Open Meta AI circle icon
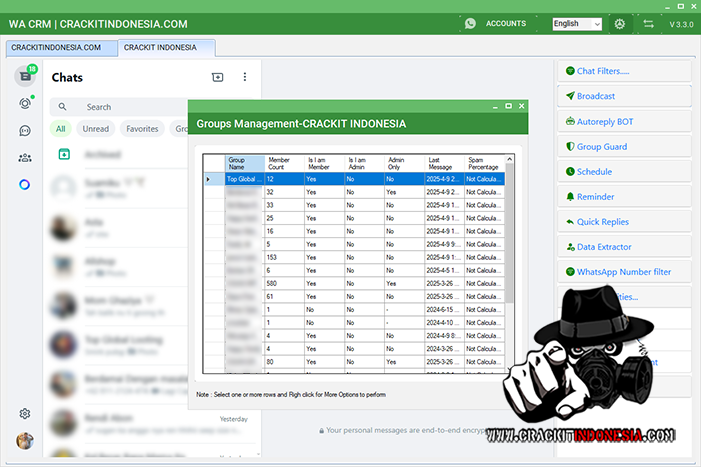 point(24,184)
